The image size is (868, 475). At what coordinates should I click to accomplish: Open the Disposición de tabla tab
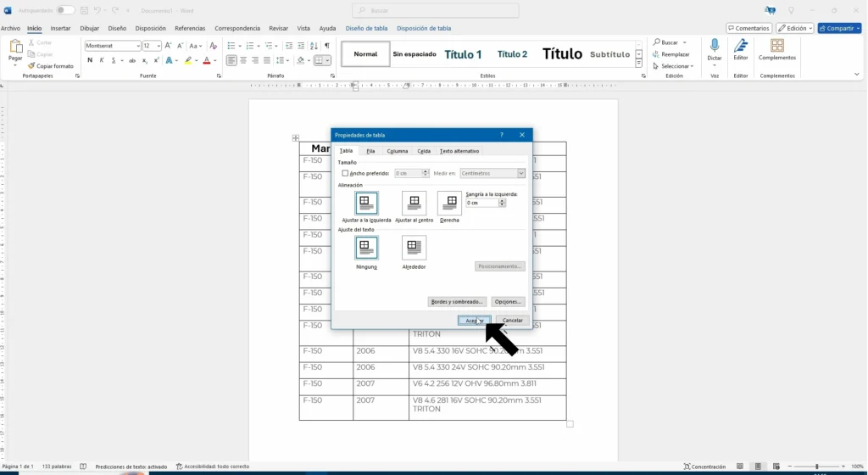424,28
